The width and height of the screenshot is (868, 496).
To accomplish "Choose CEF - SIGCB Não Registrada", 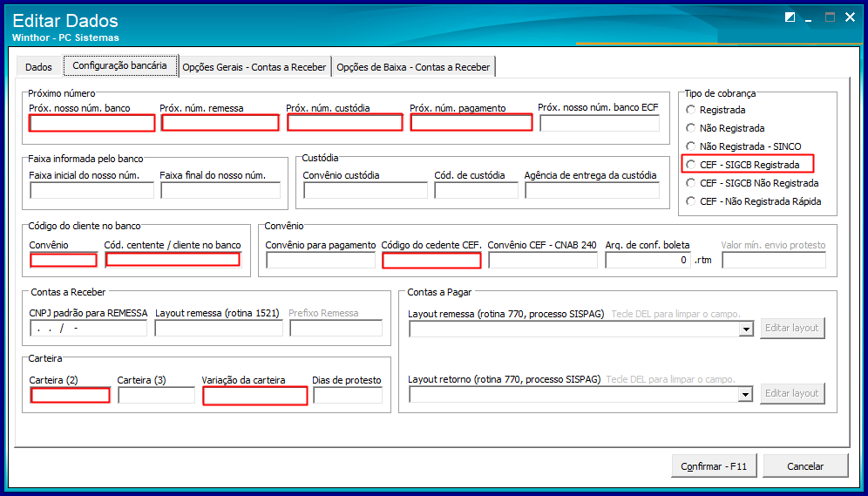I will pos(752,183).
